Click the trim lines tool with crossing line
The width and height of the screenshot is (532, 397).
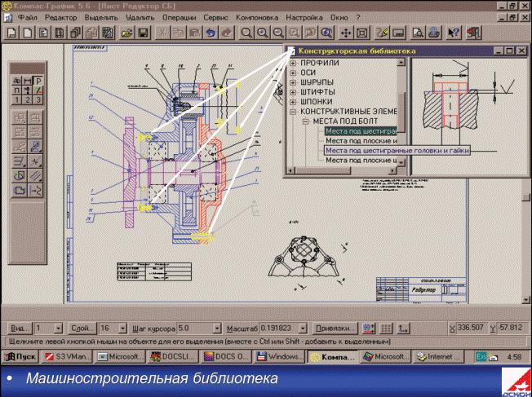[35, 161]
